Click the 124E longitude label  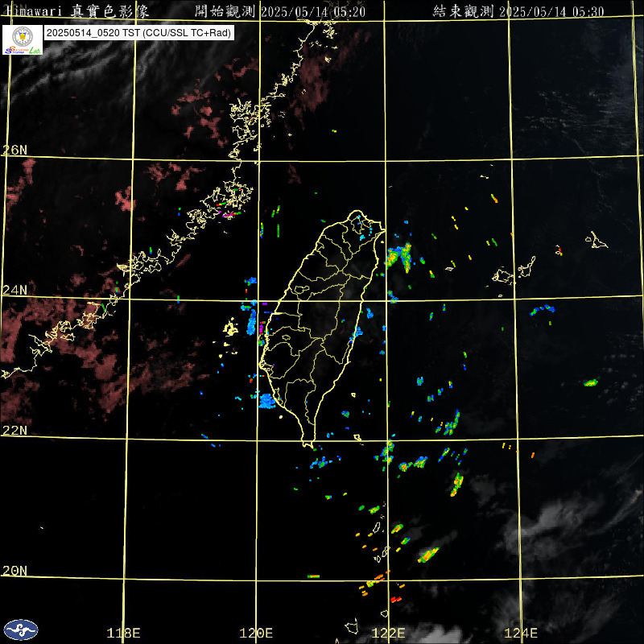coord(521,633)
